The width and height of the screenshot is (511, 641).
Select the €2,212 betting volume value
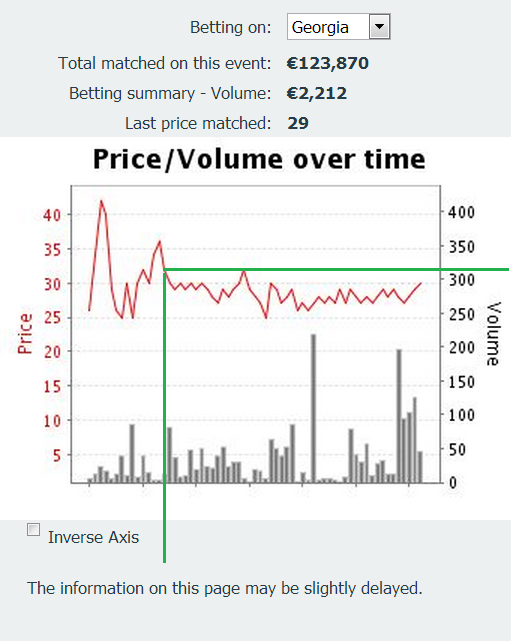317,93
